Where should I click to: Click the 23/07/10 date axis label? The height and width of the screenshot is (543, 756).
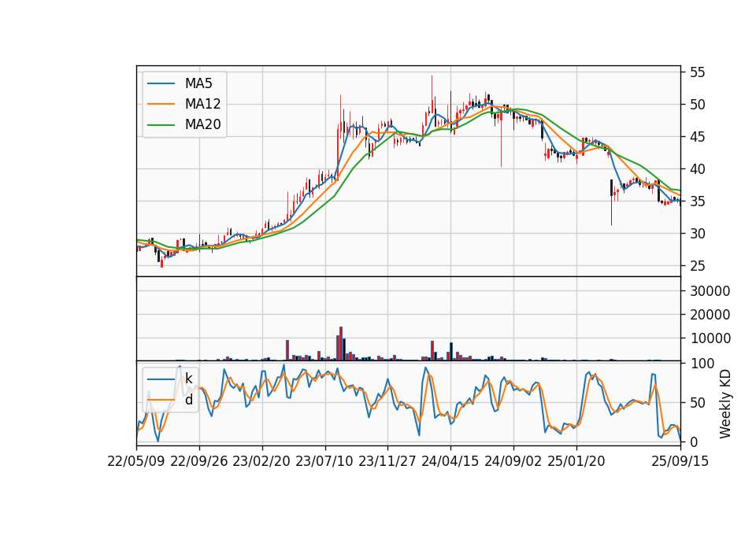(x=324, y=461)
